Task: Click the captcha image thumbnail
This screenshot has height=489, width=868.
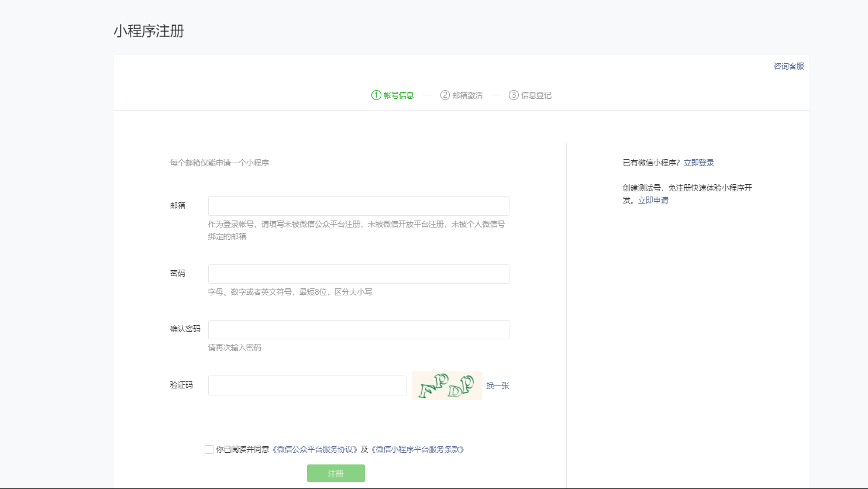Action: pos(447,385)
